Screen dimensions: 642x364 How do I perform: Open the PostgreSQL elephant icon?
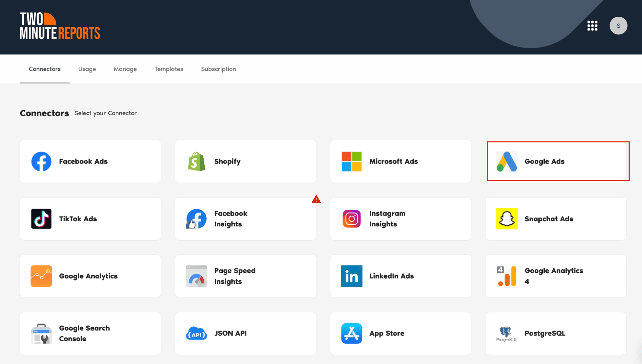coord(507,333)
